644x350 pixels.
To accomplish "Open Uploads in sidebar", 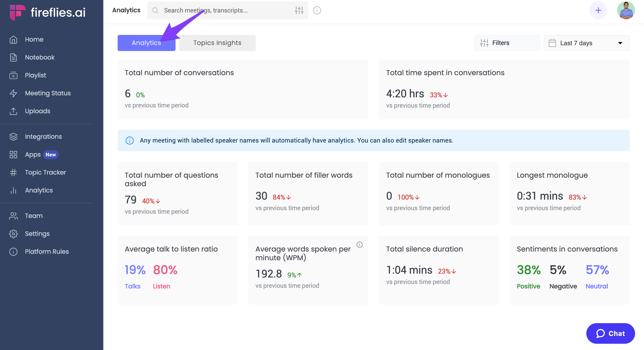I will coord(38,111).
